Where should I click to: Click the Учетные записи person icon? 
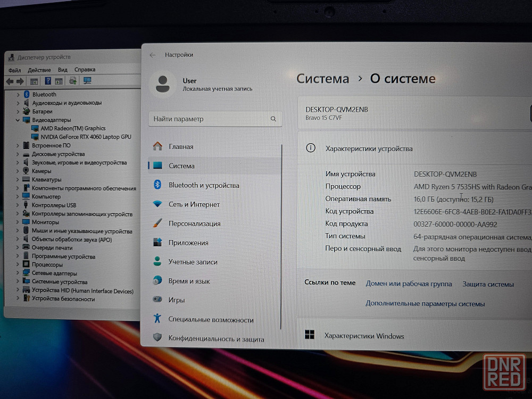point(157,261)
